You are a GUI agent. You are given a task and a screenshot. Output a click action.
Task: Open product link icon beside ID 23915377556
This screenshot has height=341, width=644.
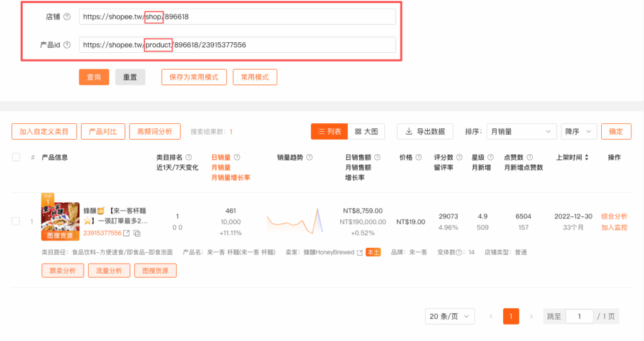pos(126,233)
